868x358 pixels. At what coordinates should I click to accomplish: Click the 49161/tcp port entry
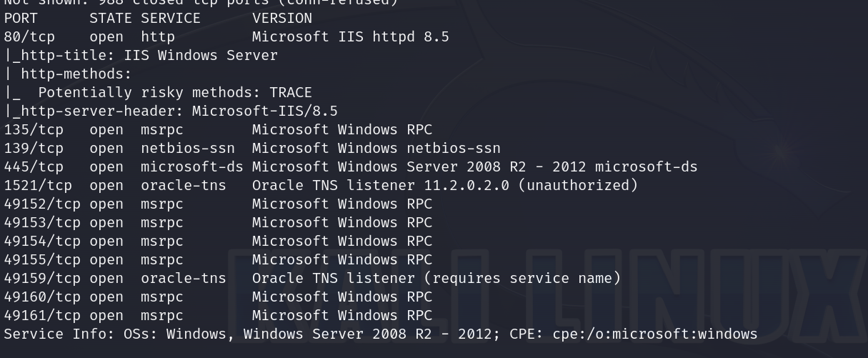click(42, 315)
